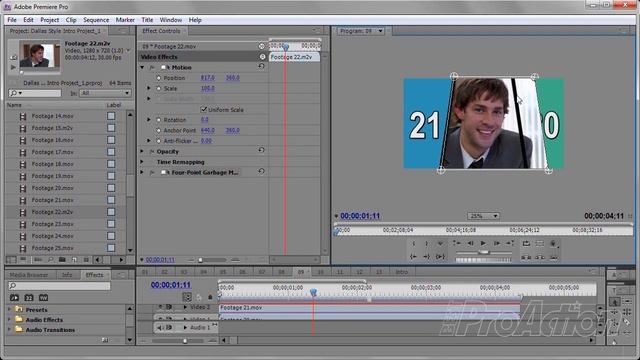Click the Lift icon in Program monitor

click(527, 257)
